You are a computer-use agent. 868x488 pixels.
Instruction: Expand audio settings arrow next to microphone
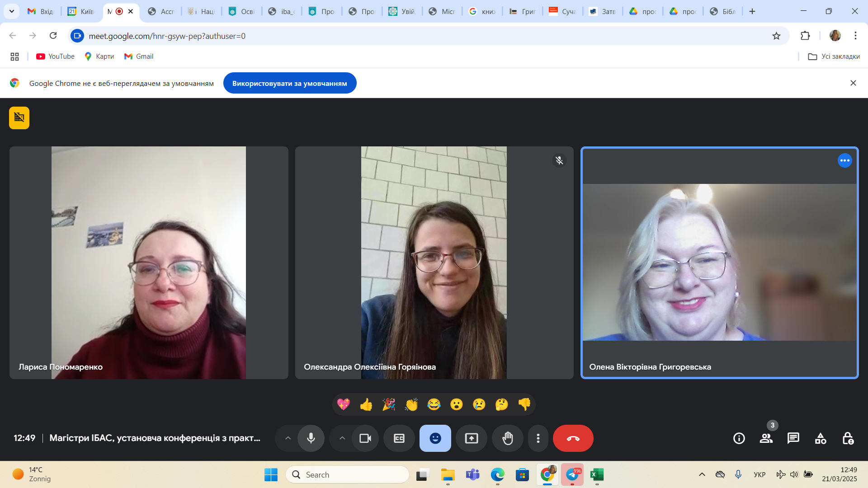click(x=288, y=438)
